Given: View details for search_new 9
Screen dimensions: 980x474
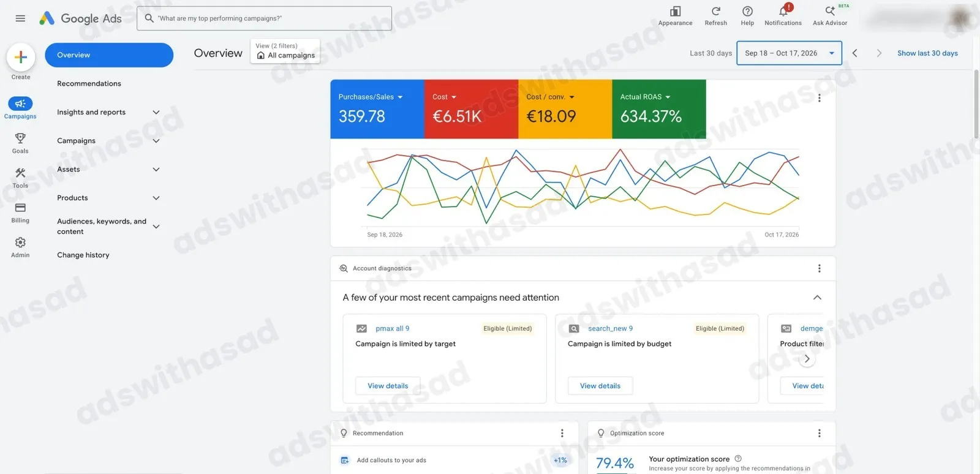Looking at the screenshot, I should click(x=600, y=386).
